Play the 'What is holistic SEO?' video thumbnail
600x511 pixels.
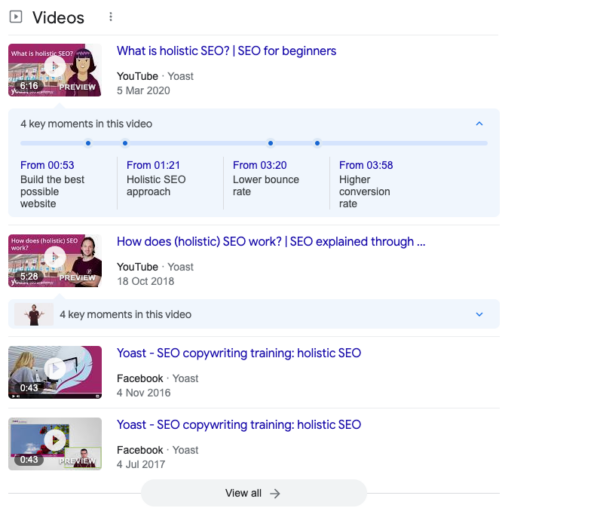tap(54, 69)
